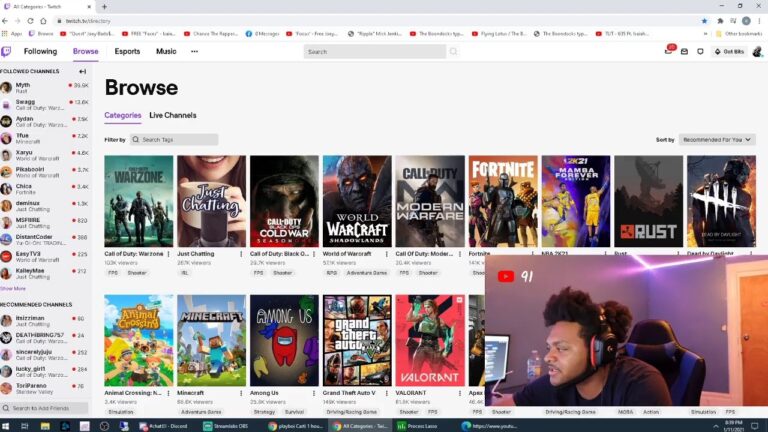This screenshot has width=768, height=432.
Task: Open the Music tab
Action: tap(166, 51)
